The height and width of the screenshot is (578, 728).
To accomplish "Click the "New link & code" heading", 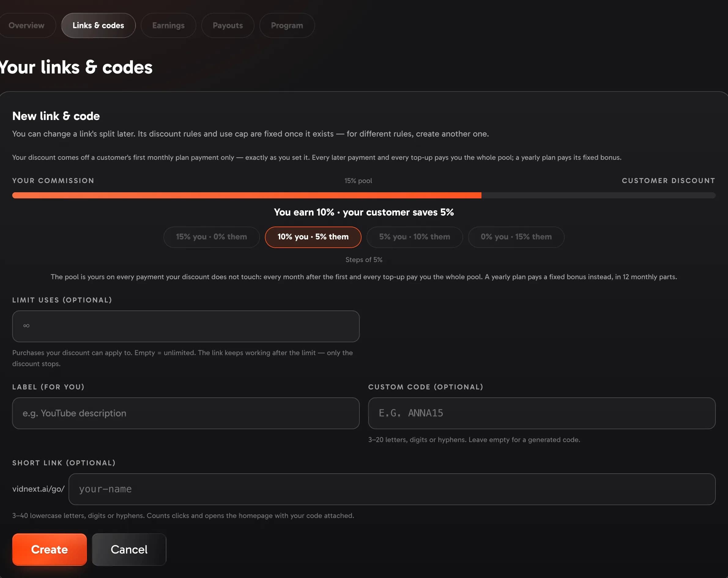I will tap(56, 116).
